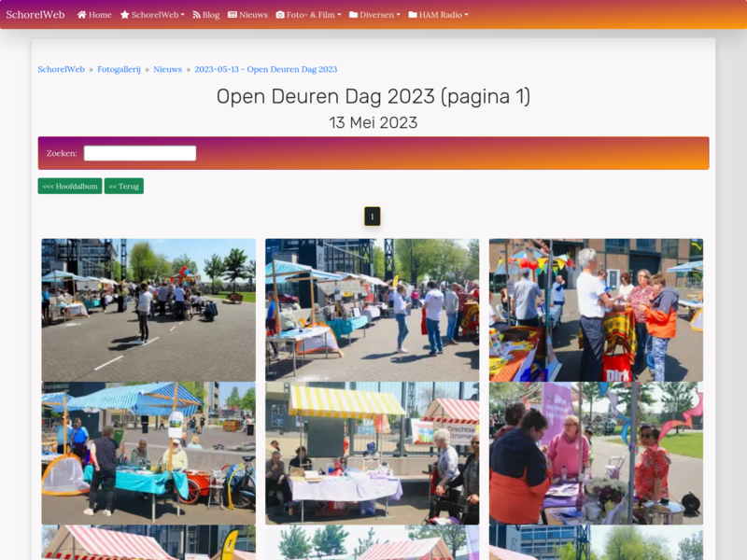
Task: Click the <<< Hoofdalbum button
Action: tap(70, 186)
